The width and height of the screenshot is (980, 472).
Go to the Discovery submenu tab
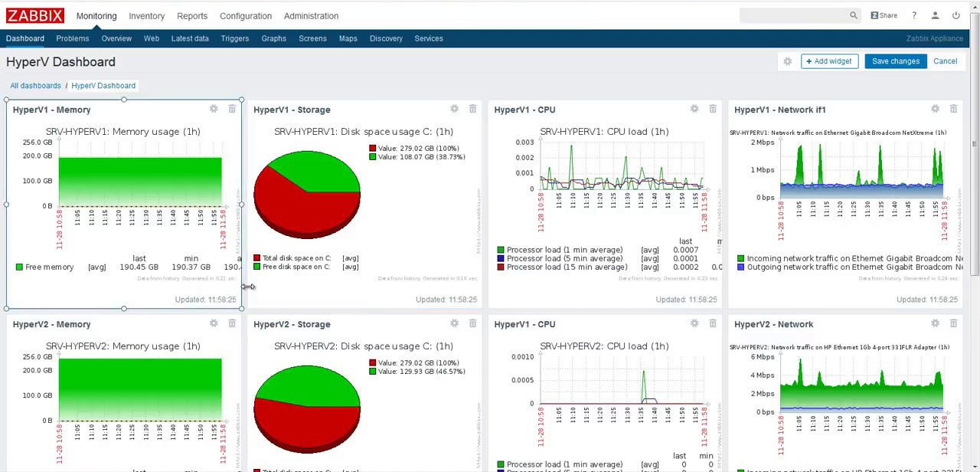tap(386, 38)
